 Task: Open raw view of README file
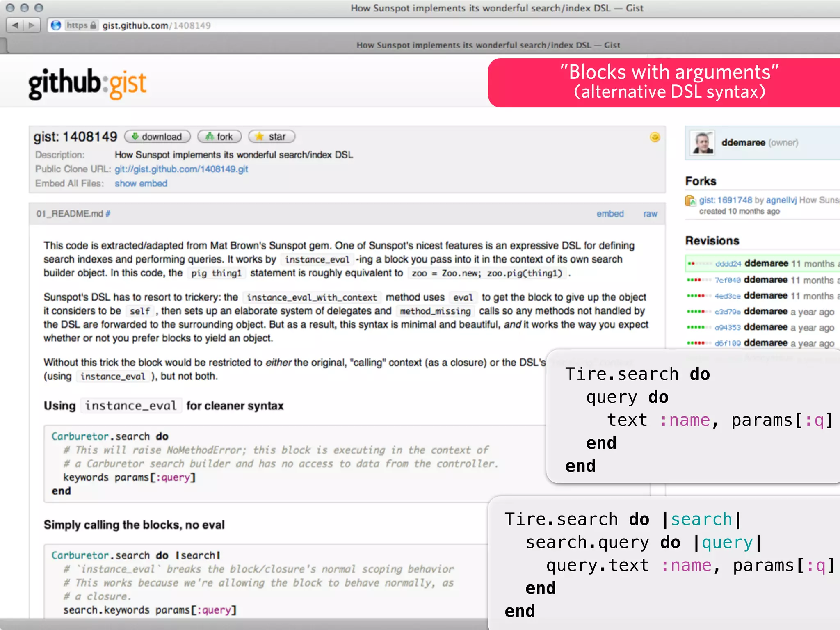[650, 214]
